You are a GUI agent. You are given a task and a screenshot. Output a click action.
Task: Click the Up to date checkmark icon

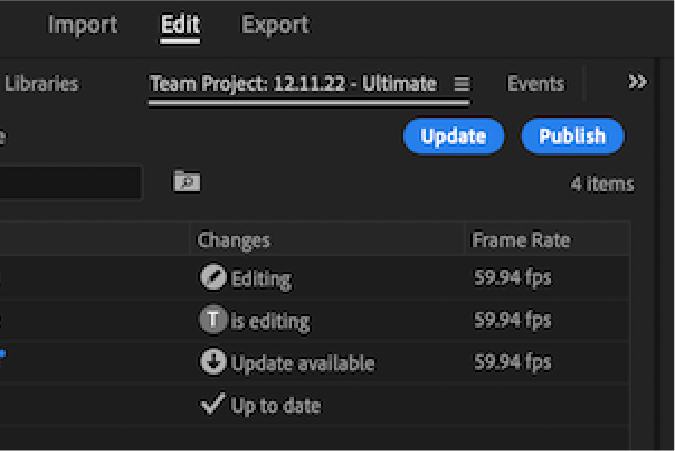point(212,405)
